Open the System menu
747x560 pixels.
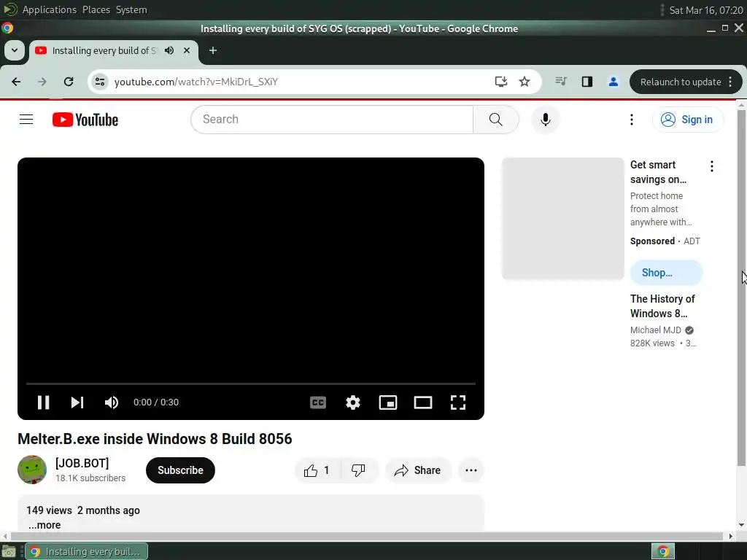coord(131,9)
